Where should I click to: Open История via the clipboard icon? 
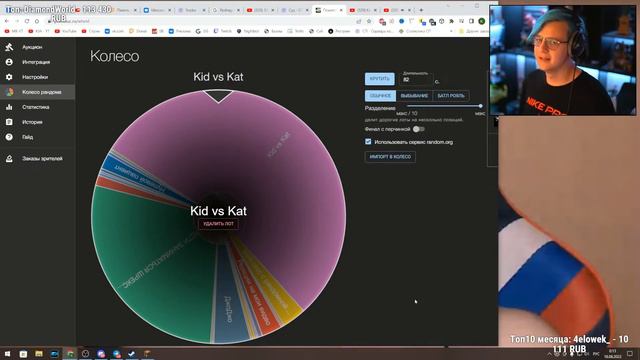(x=9, y=122)
